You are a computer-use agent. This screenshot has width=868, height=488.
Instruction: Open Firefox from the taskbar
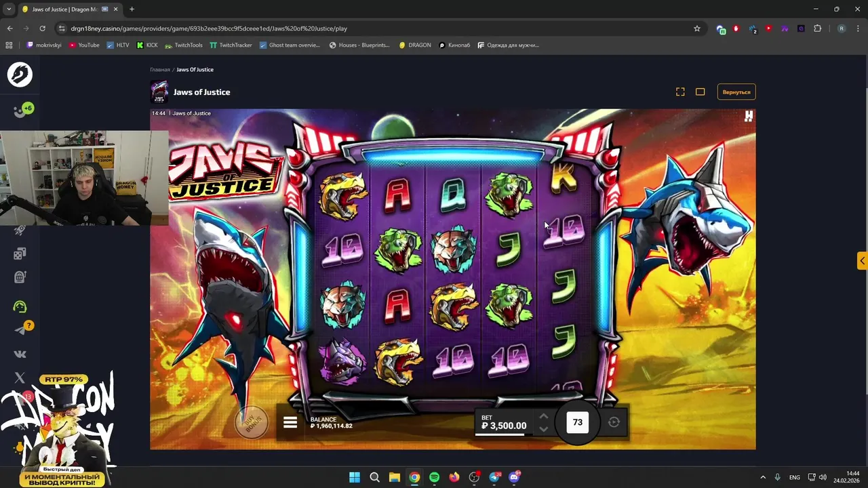[x=454, y=477]
